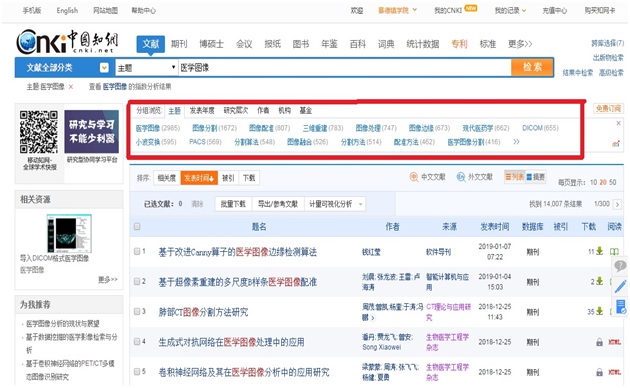Close the red X next to 免费订阅 panel

618,123
